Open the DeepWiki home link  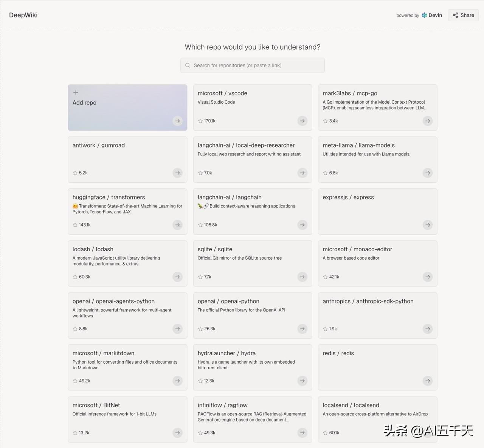[23, 15]
